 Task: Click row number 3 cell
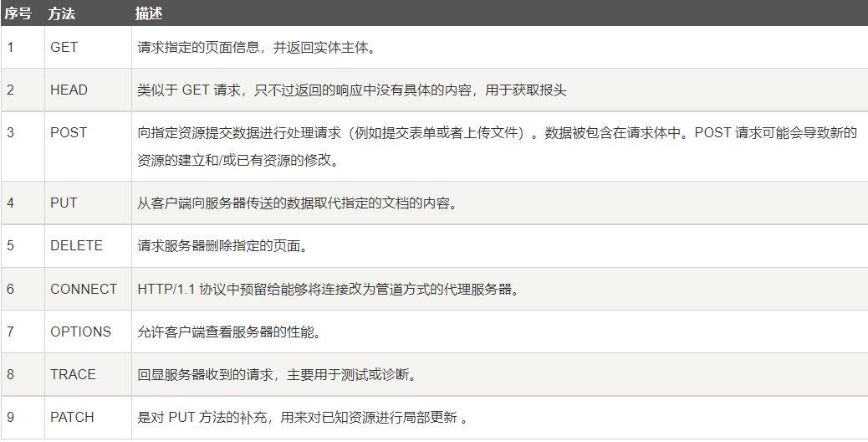pyautogui.click(x=23, y=146)
